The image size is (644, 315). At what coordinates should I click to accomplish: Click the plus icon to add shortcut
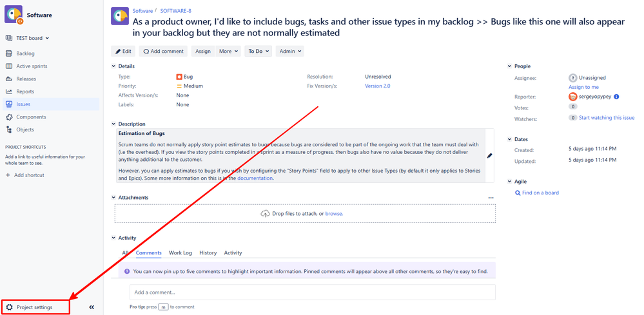[x=8, y=175]
